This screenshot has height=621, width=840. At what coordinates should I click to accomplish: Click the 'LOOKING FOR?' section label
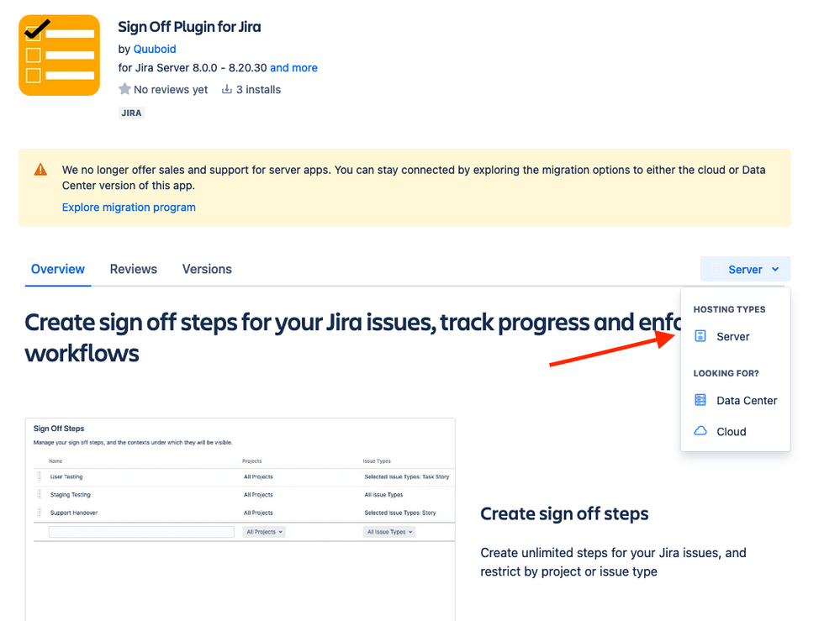(726, 373)
